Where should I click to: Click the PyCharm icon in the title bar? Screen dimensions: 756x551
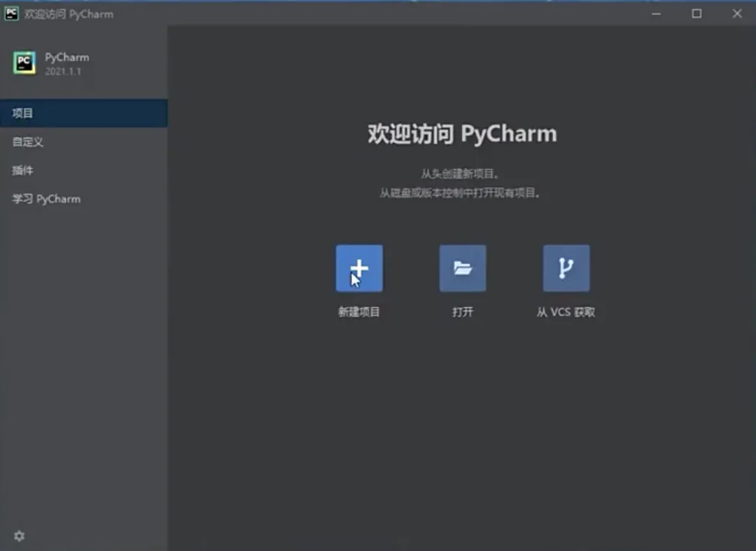point(12,13)
